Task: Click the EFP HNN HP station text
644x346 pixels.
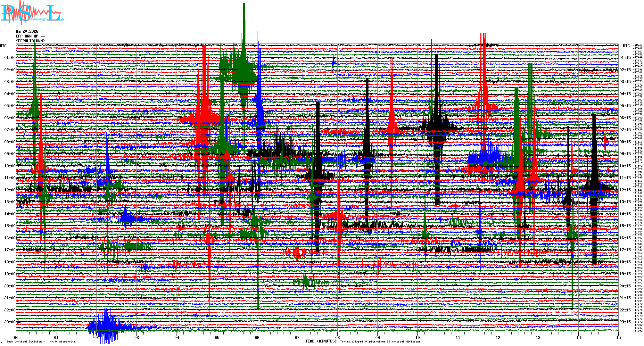Action: [x=30, y=36]
